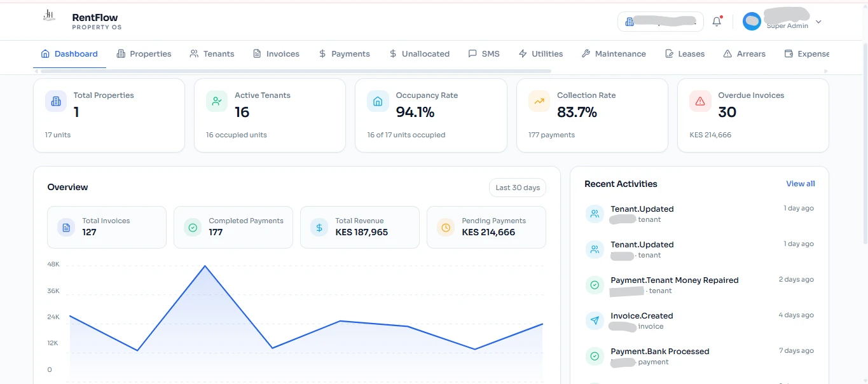Click the Total Revenue dollar icon
The image size is (868, 384).
pyautogui.click(x=319, y=227)
